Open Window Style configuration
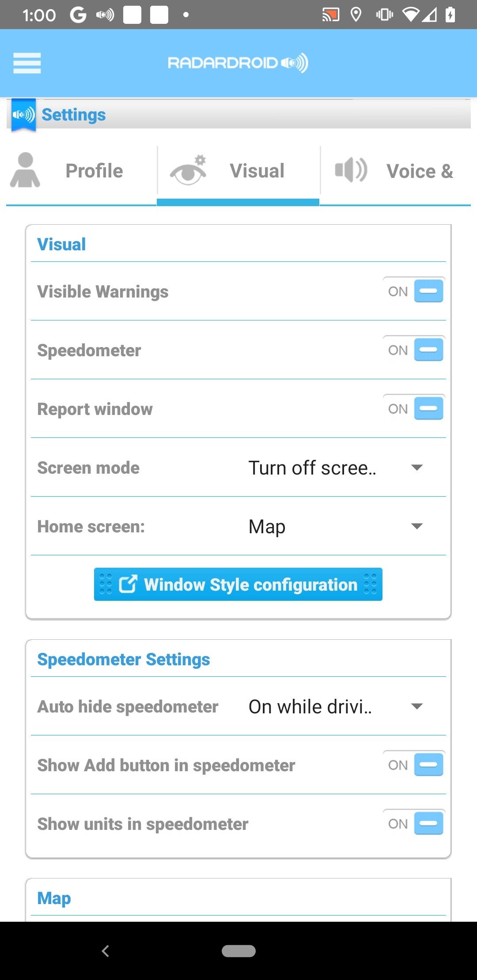The image size is (477, 980). [238, 584]
